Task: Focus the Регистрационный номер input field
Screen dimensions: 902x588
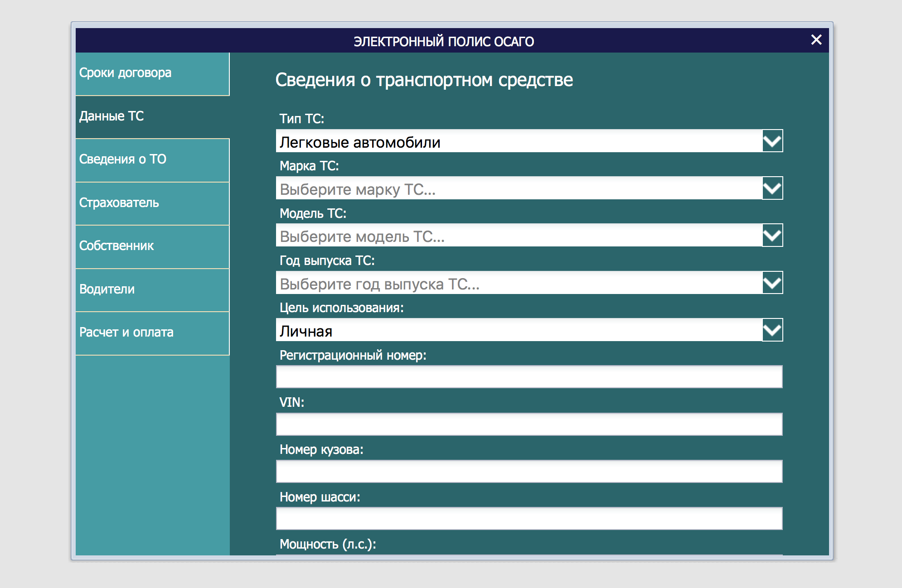Action: click(529, 377)
